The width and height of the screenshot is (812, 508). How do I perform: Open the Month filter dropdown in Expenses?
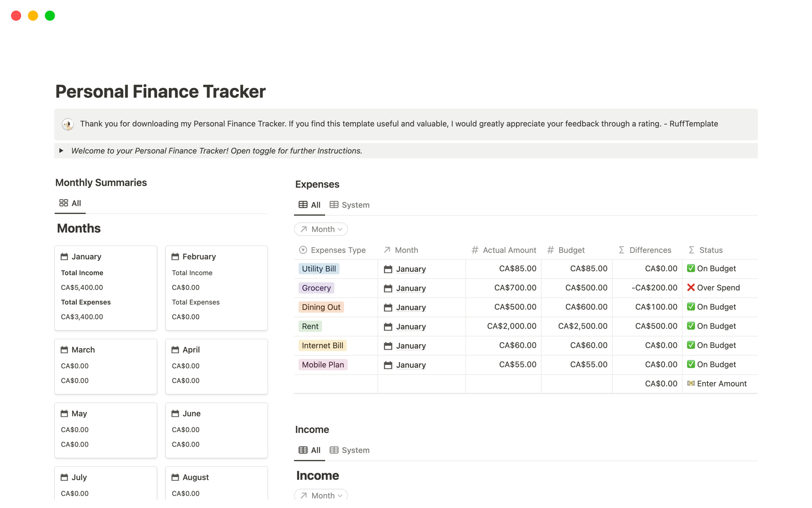pyautogui.click(x=321, y=229)
